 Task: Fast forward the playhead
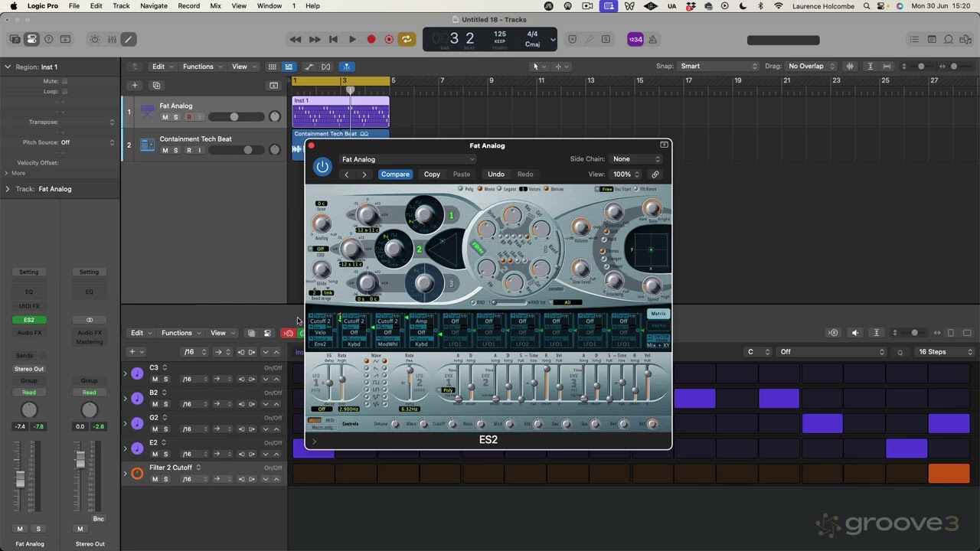(315, 39)
